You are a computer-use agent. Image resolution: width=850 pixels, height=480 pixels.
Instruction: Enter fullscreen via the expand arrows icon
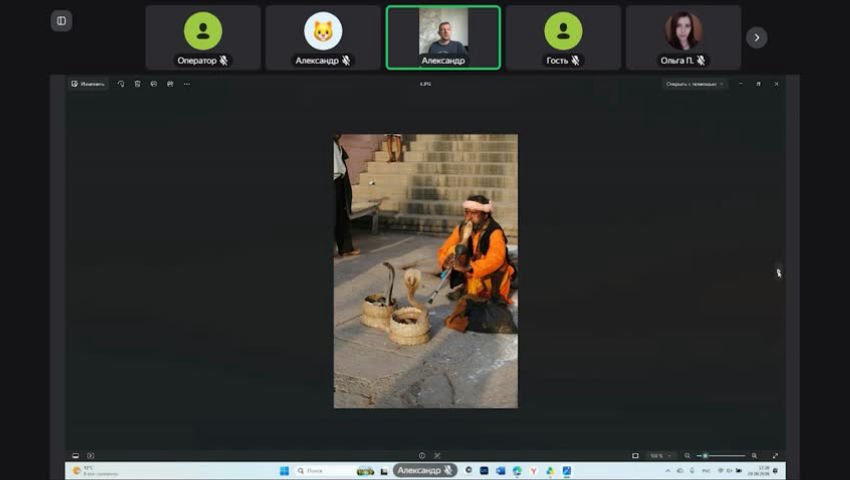click(775, 456)
